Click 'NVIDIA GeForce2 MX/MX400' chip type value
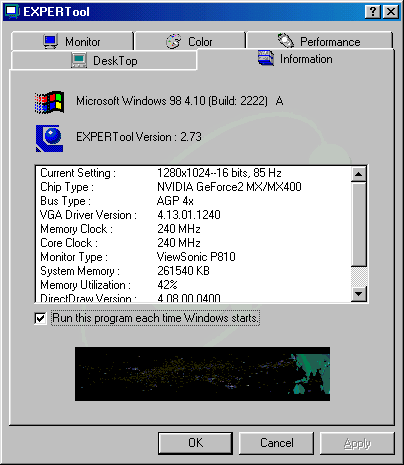 pyautogui.click(x=229, y=187)
